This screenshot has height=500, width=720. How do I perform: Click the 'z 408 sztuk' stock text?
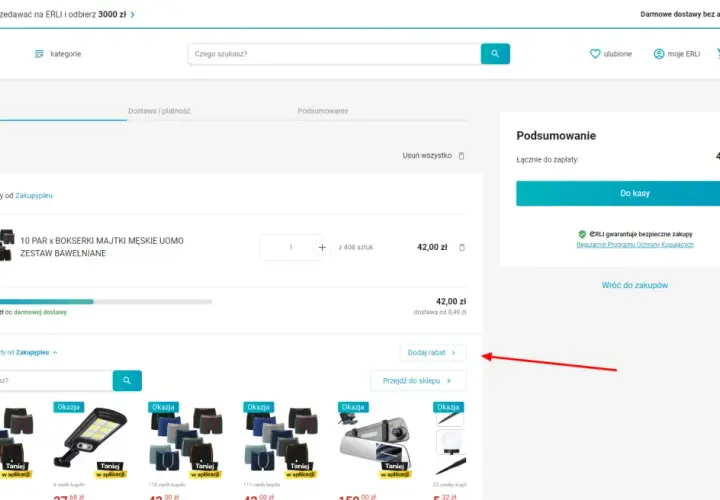click(356, 247)
